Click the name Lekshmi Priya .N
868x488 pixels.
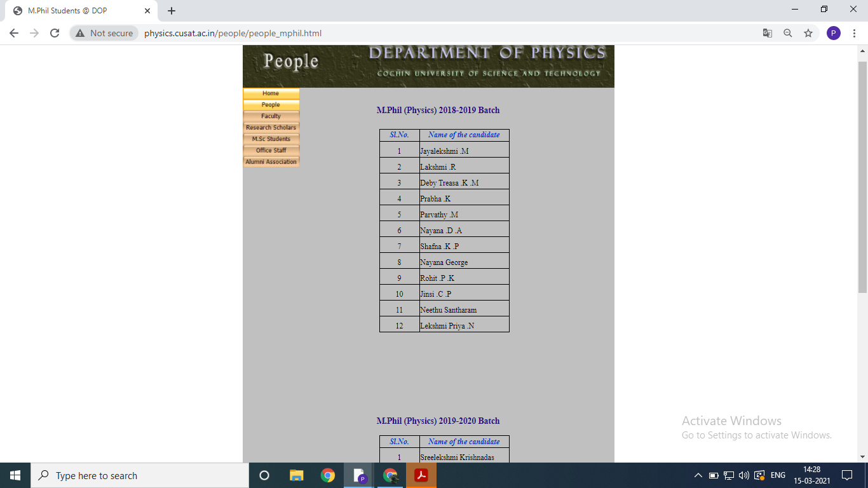[447, 326]
